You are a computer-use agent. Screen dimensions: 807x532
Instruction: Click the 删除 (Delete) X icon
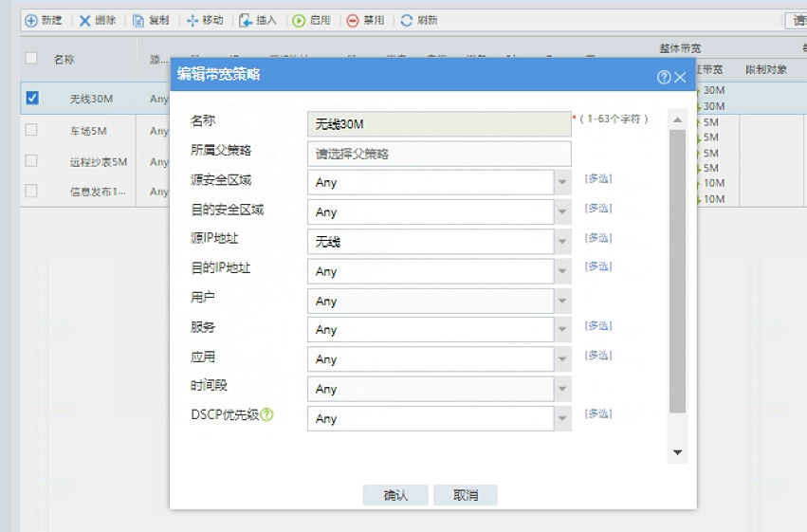[x=85, y=20]
